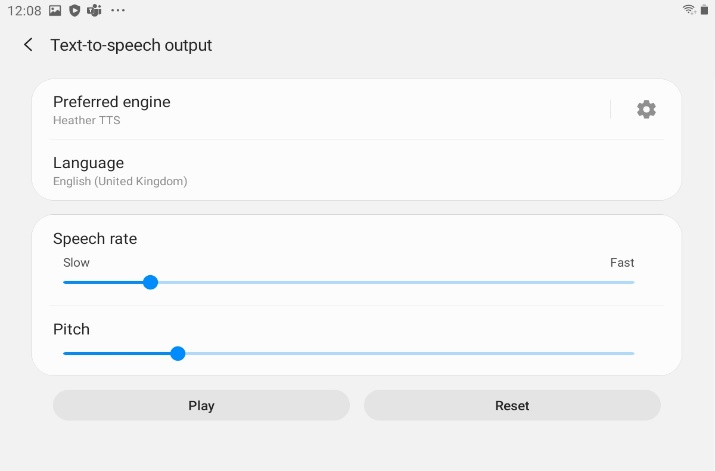Go back using the arrow icon
715x471 pixels.
28,45
